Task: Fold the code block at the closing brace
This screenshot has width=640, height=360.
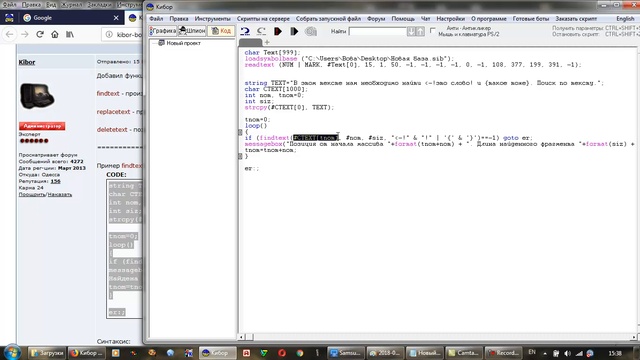Action: pos(240,156)
